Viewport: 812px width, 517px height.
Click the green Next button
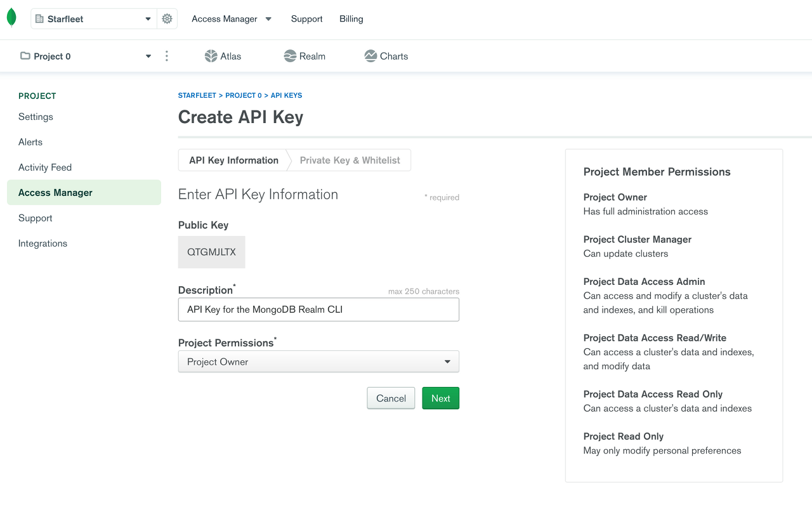click(441, 398)
